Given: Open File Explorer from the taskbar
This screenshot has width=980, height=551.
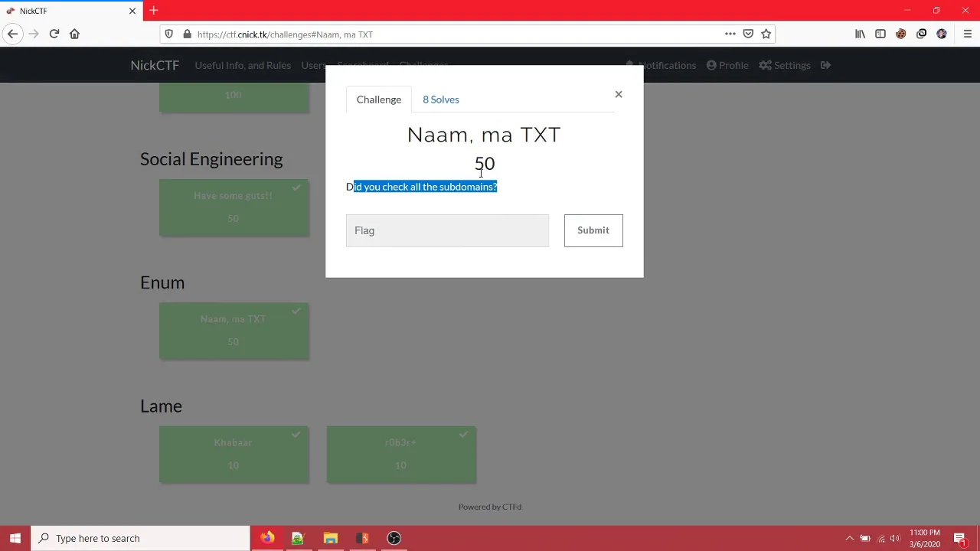Looking at the screenshot, I should [331, 538].
